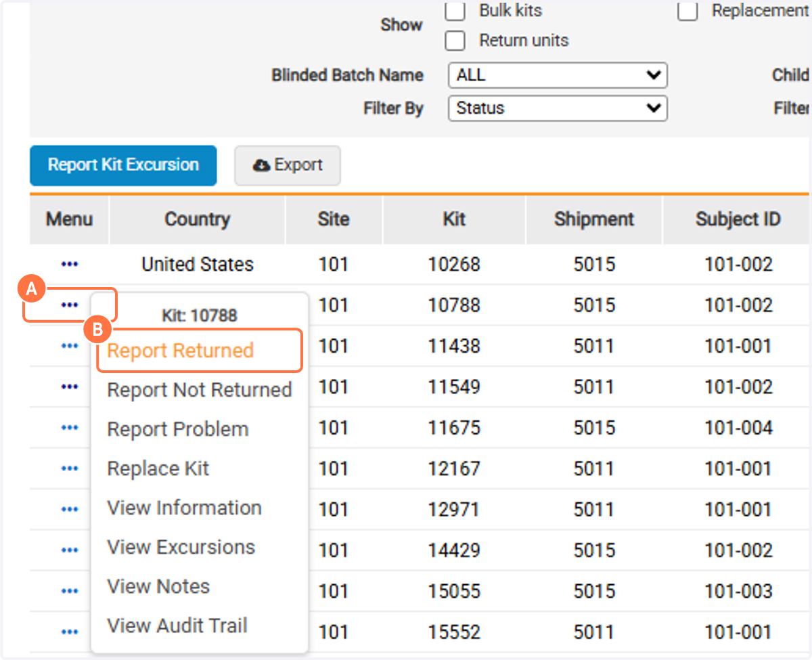Open the menu dots for kit 11438
This screenshot has width=812, height=660.
tap(69, 346)
